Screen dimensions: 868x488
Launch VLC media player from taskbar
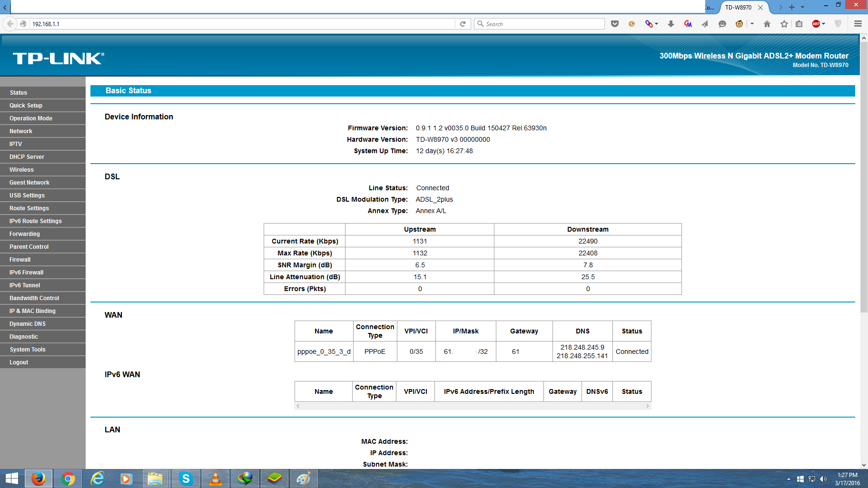tap(215, 478)
